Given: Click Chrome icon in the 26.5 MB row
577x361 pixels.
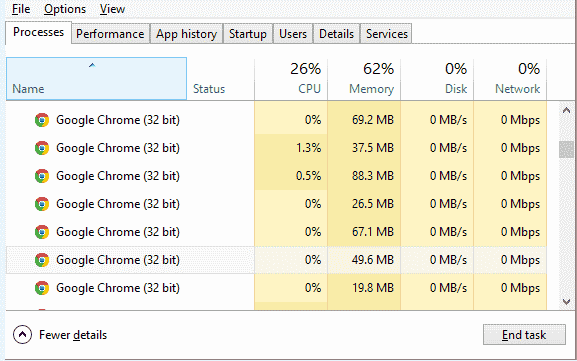Looking at the screenshot, I should point(42,204).
